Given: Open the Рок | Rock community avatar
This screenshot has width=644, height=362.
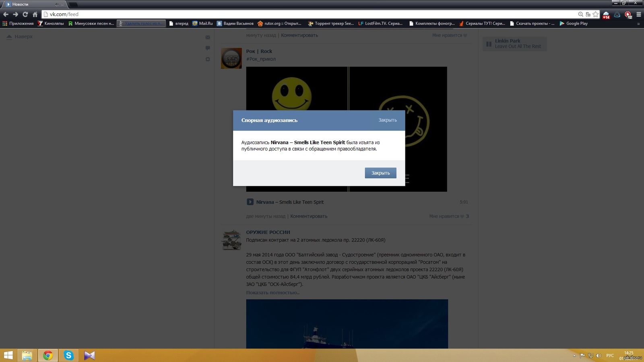Looking at the screenshot, I should pyautogui.click(x=231, y=58).
